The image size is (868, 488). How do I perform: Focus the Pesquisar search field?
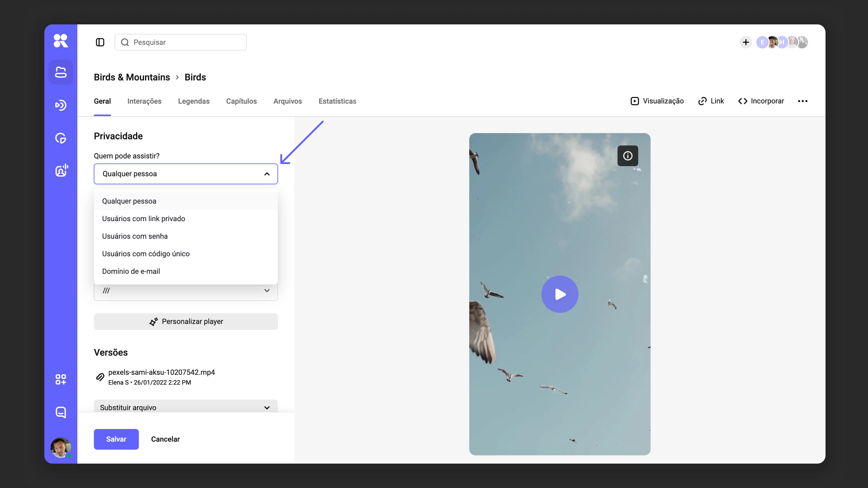pos(181,42)
